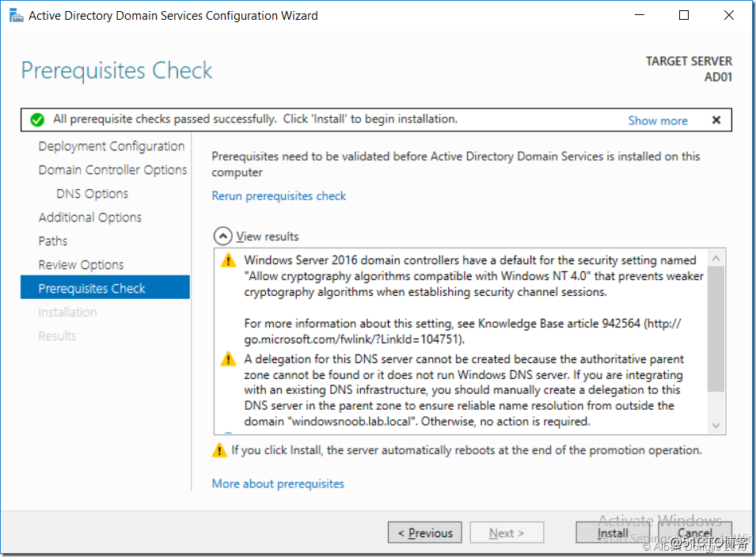
Task: Click the Install button
Action: (x=613, y=532)
